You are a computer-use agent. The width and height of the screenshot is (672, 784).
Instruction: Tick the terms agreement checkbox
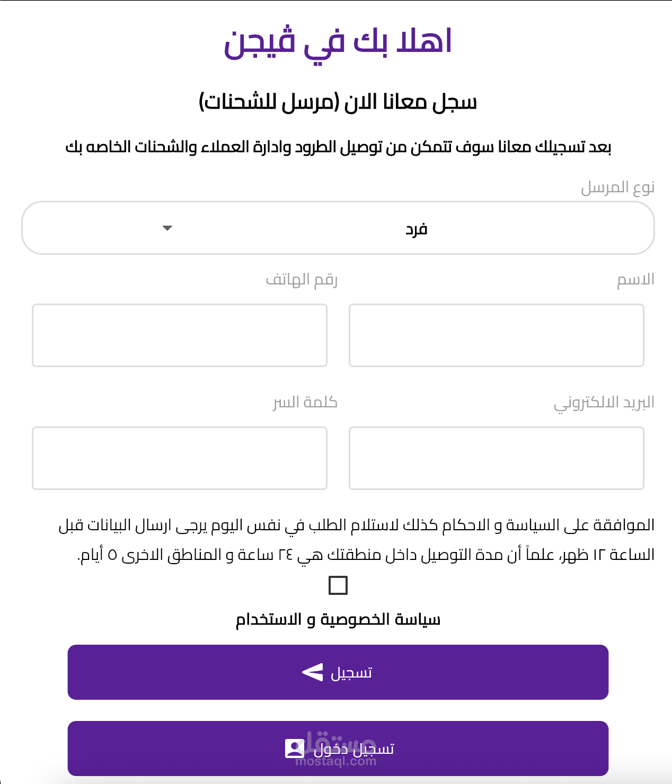point(338,585)
